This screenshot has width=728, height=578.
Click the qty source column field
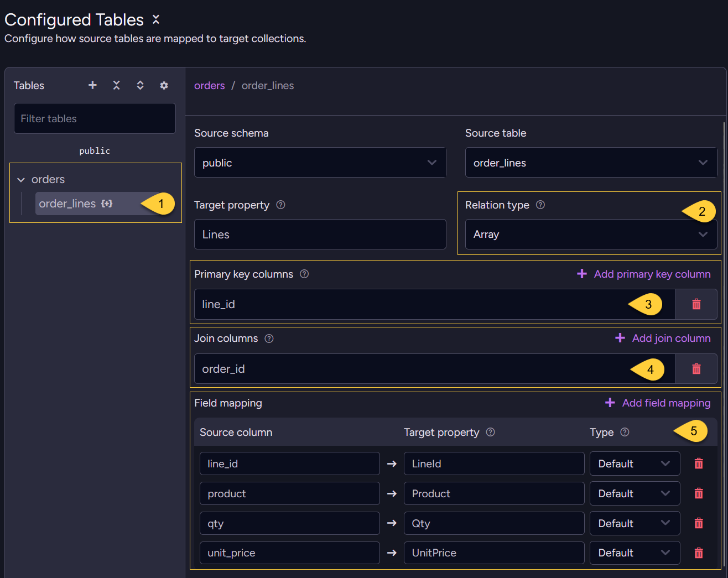pos(290,523)
